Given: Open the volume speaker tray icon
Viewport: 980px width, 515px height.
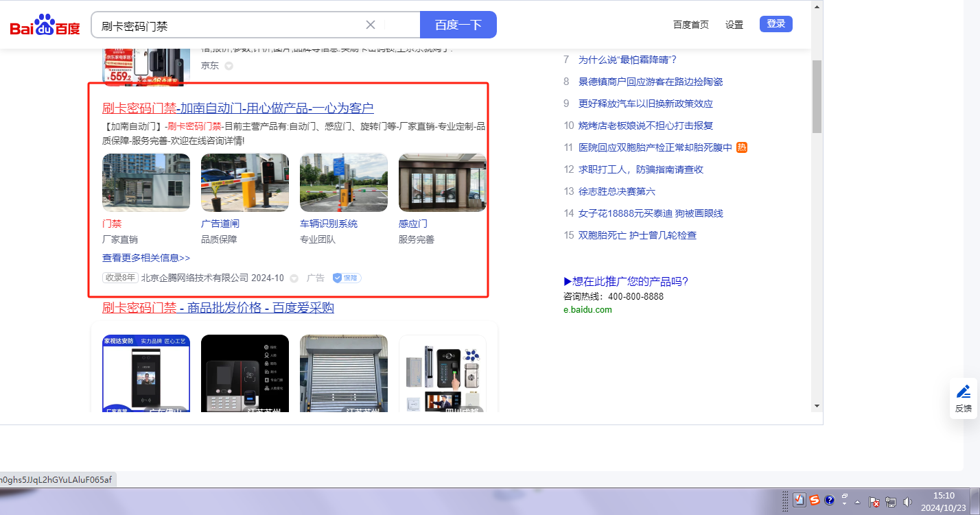Looking at the screenshot, I should point(907,501).
